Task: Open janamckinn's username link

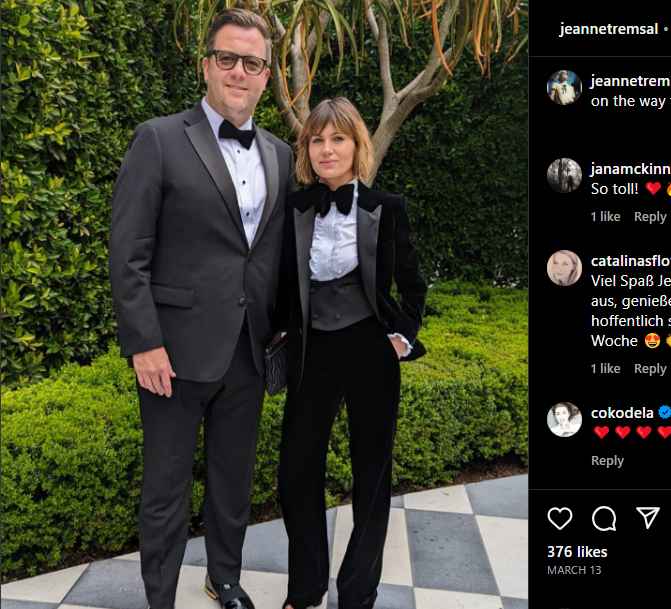Action: pos(630,168)
